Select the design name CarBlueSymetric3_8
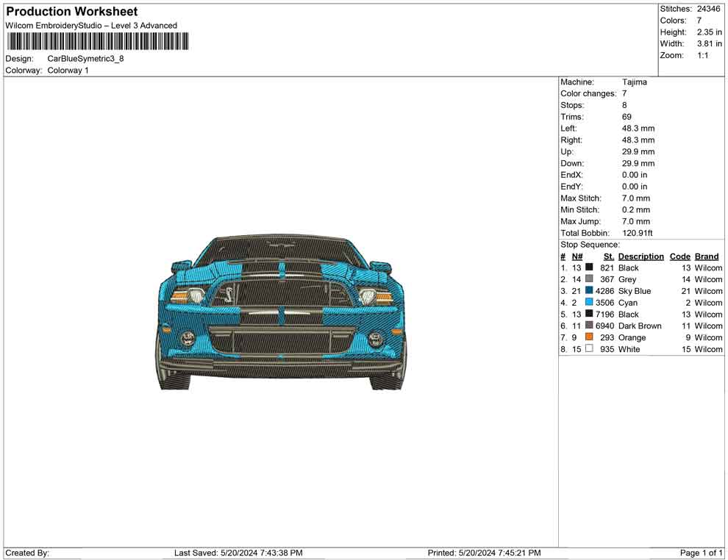The image size is (728, 560). point(86,59)
